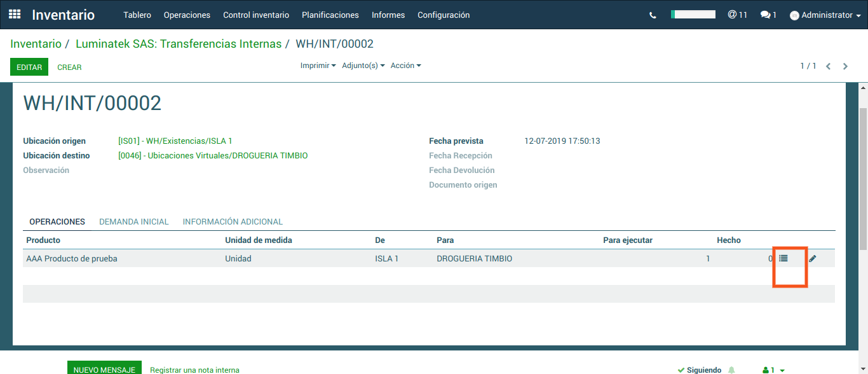Toggle the Siguiendo follow status
This screenshot has height=374, width=868.
coord(699,370)
